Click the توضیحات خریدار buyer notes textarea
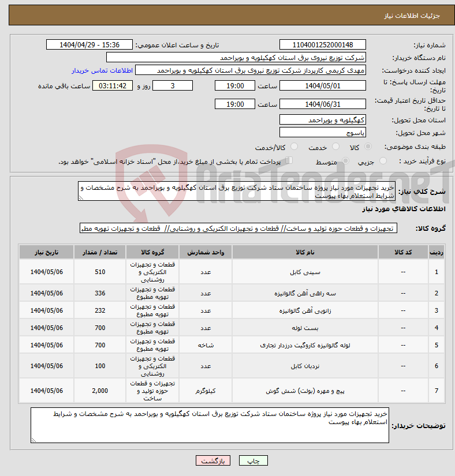The image size is (455, 476). pyautogui.click(x=210, y=425)
